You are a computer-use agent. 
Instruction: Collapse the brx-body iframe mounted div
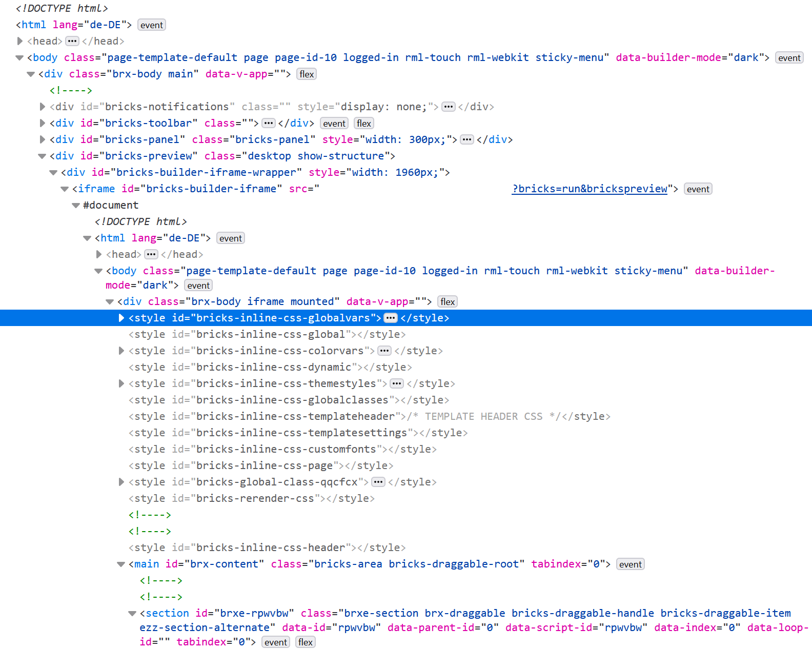click(110, 301)
